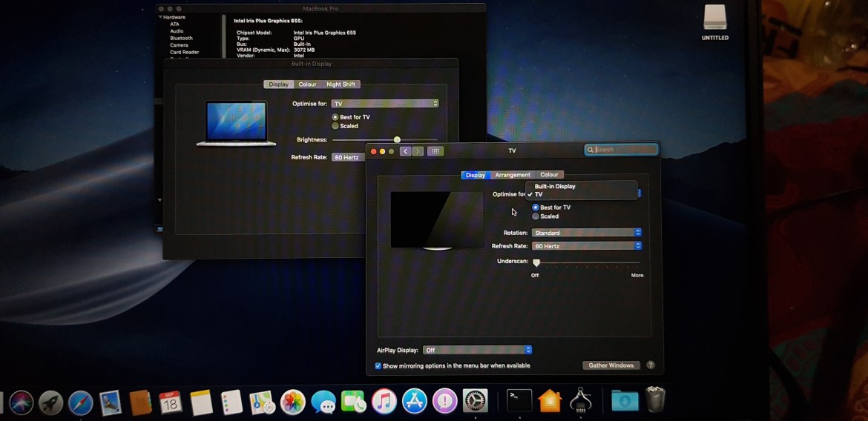Image resolution: width=868 pixels, height=421 pixels.
Task: Launch Home app orange house icon
Action: coord(549,401)
